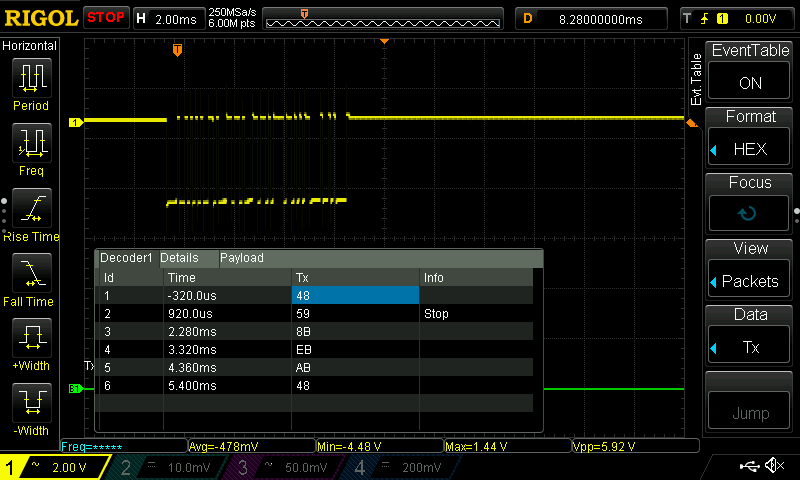The height and width of the screenshot is (480, 800).
Task: Select the +Width measurement icon
Action: click(x=30, y=340)
